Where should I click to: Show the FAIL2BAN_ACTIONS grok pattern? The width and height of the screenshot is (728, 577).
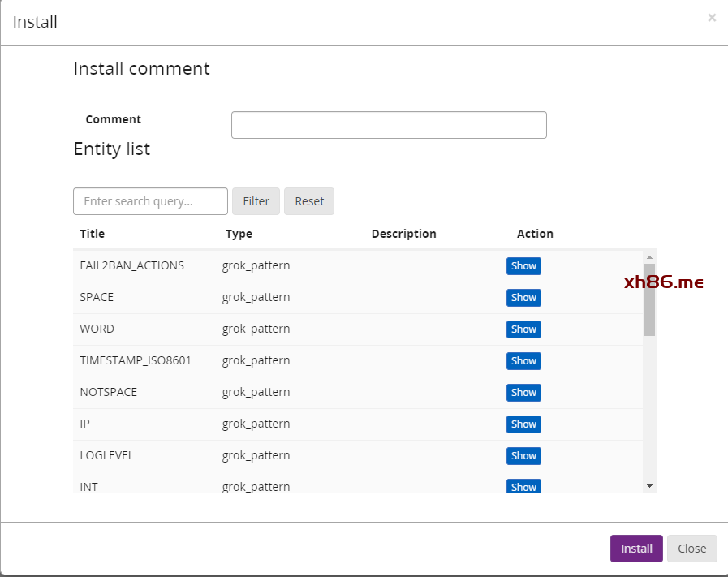click(523, 266)
